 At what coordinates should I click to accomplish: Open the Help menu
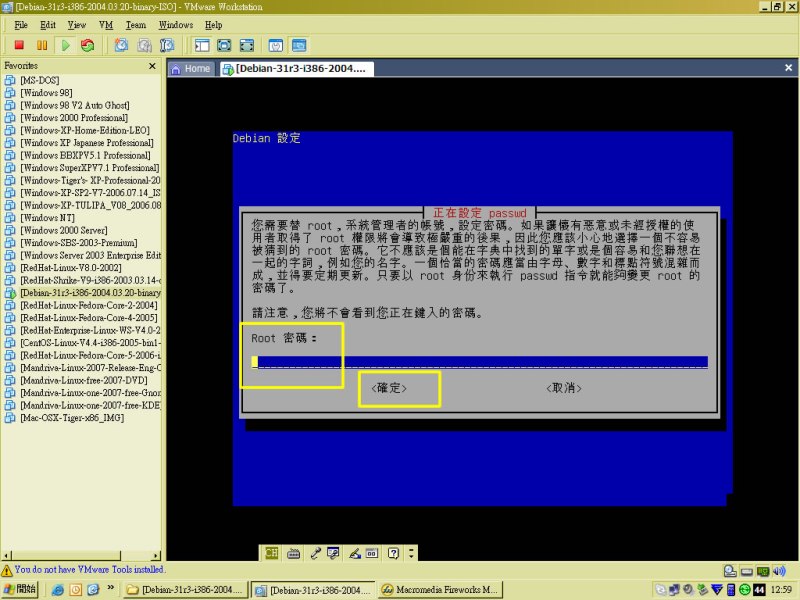[213, 25]
